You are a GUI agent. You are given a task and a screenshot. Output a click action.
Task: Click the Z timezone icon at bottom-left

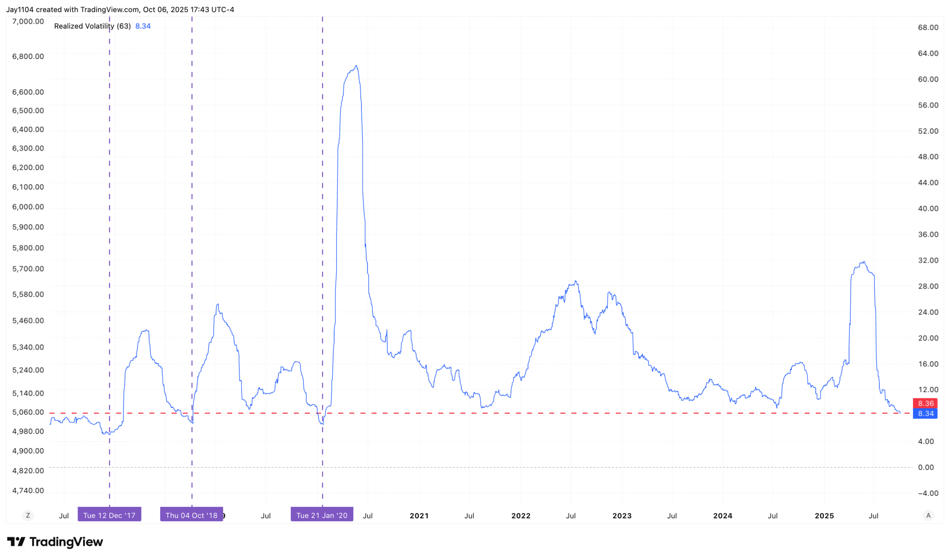pyautogui.click(x=27, y=515)
